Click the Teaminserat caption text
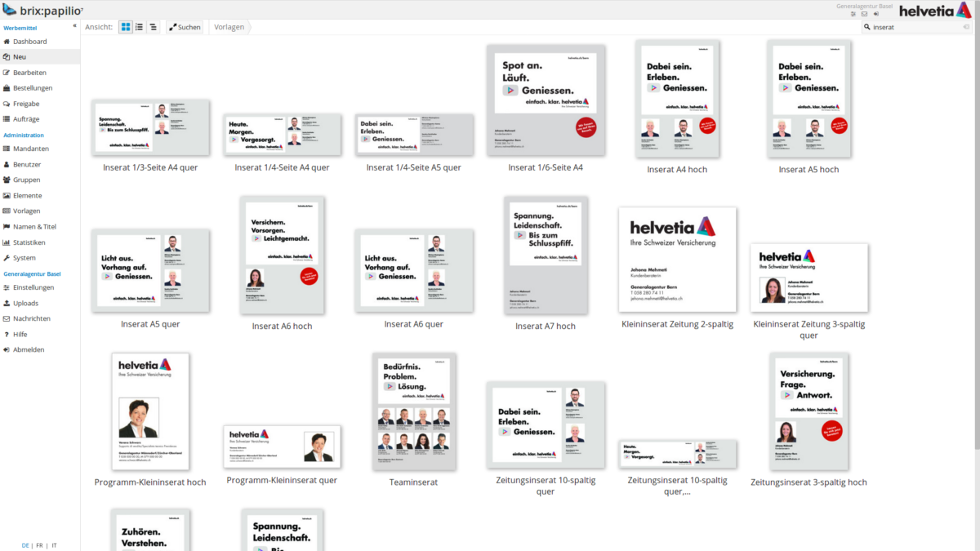 (414, 482)
